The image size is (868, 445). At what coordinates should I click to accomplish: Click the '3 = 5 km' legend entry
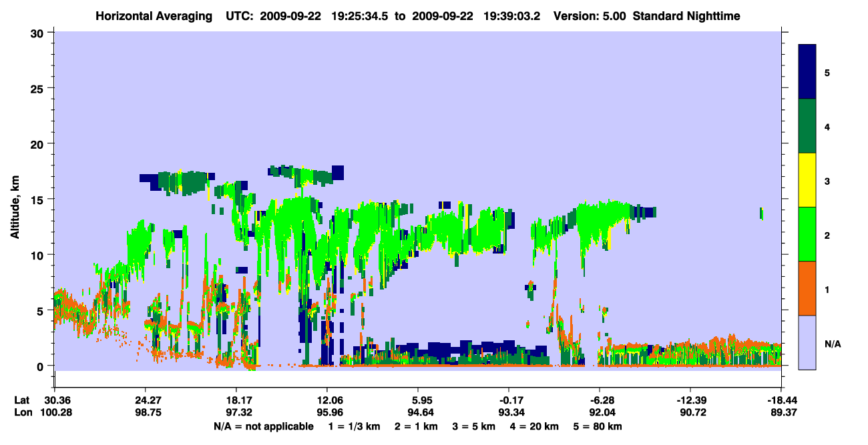[473, 426]
